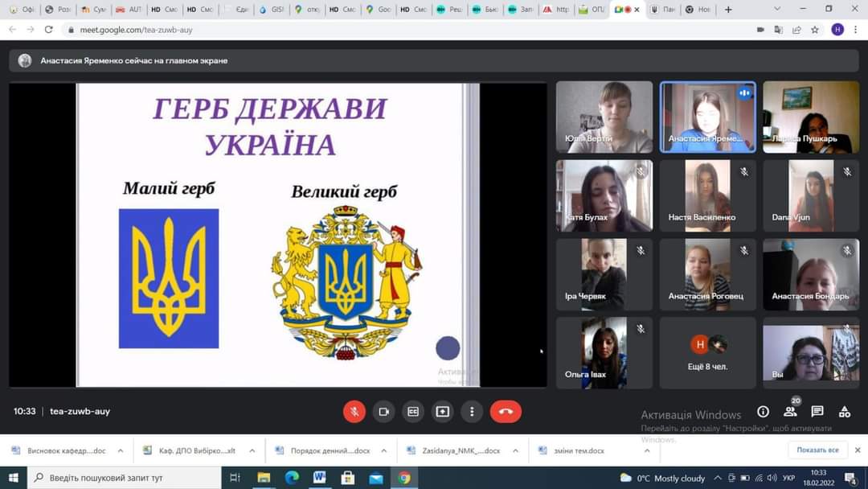868x489 pixels.
Task: Open the activities panel icon
Action: pyautogui.click(x=844, y=412)
